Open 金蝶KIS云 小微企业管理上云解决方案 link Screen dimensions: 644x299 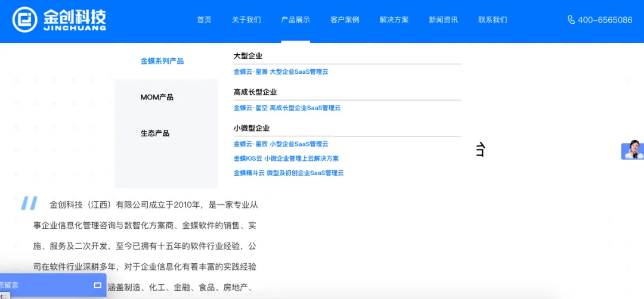pos(286,158)
